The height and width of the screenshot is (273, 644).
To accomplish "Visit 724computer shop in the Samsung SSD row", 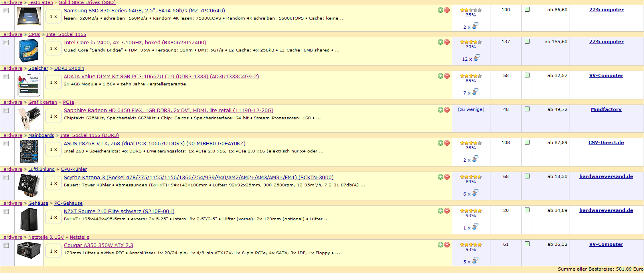I will click(x=606, y=10).
